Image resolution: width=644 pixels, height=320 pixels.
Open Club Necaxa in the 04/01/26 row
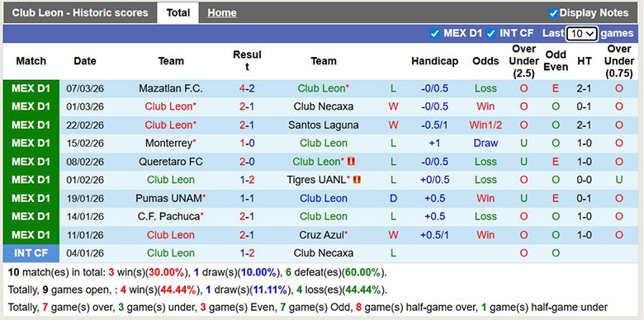tap(323, 253)
